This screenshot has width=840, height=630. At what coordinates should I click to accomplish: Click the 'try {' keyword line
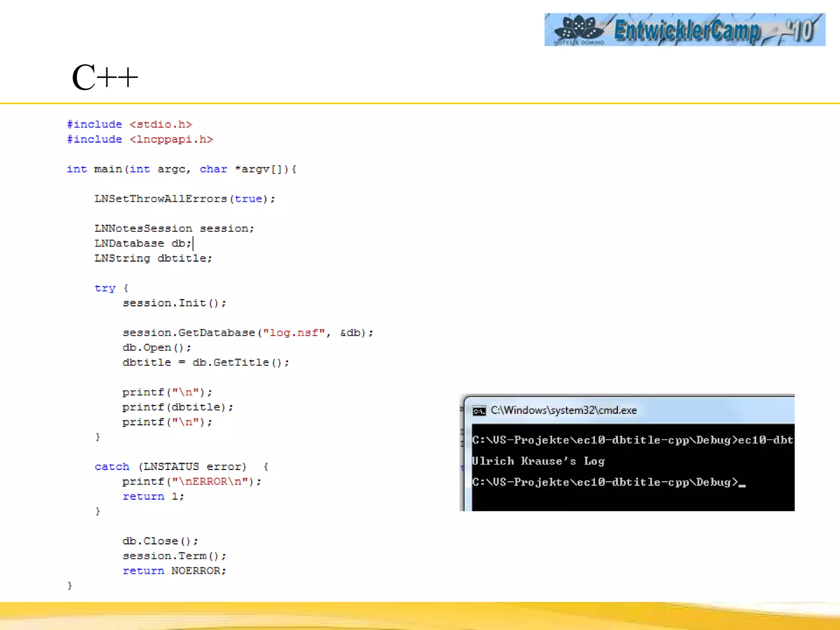tap(112, 288)
